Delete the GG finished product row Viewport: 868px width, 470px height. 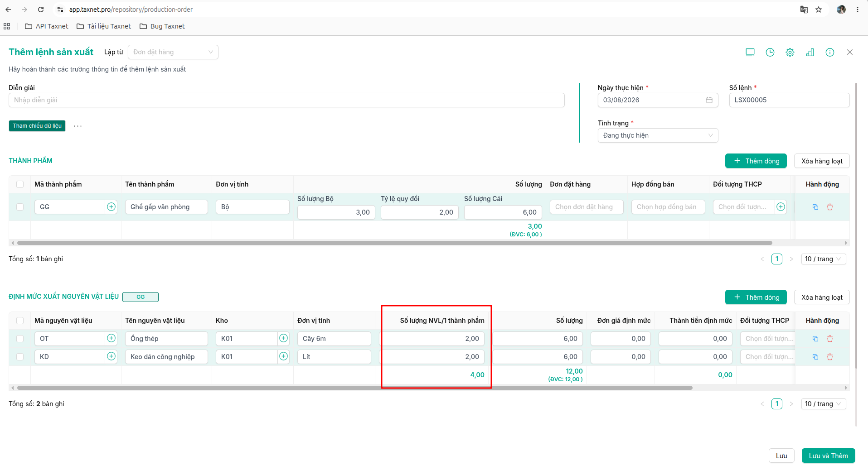click(x=830, y=207)
